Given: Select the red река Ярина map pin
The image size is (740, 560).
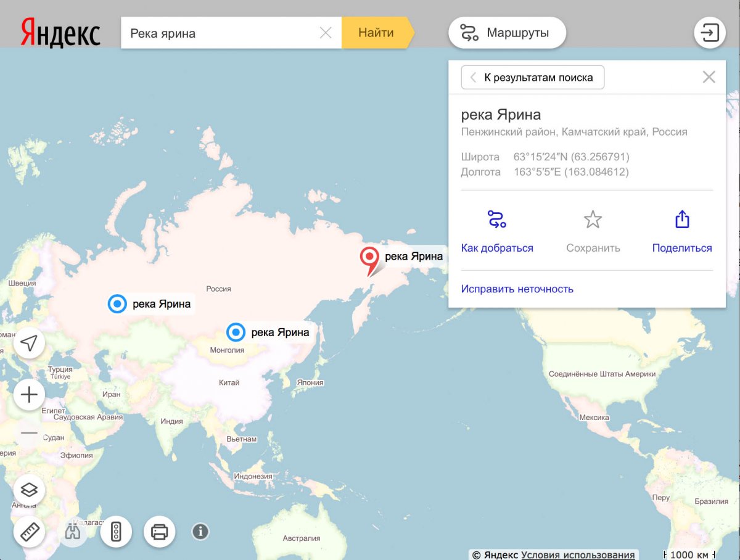Looking at the screenshot, I should point(369,261).
